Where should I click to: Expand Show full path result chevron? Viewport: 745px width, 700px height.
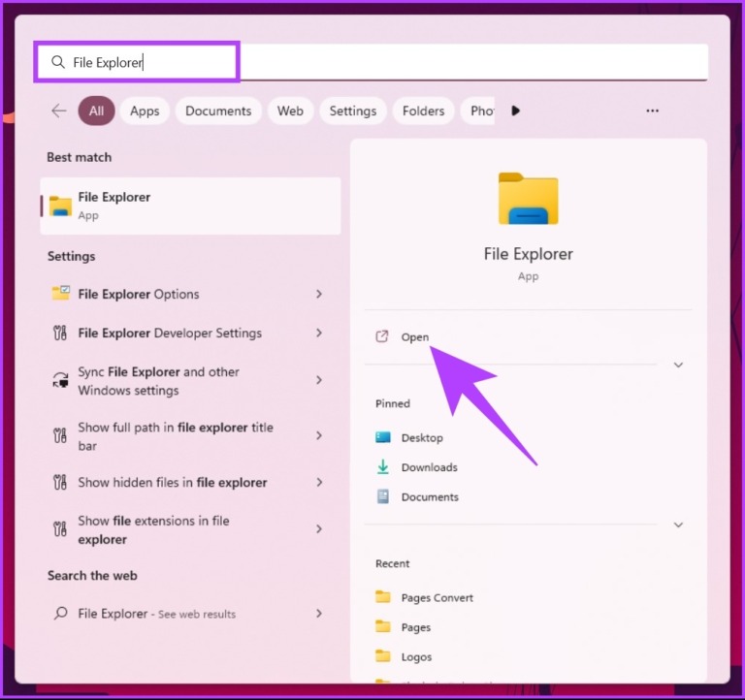319,435
